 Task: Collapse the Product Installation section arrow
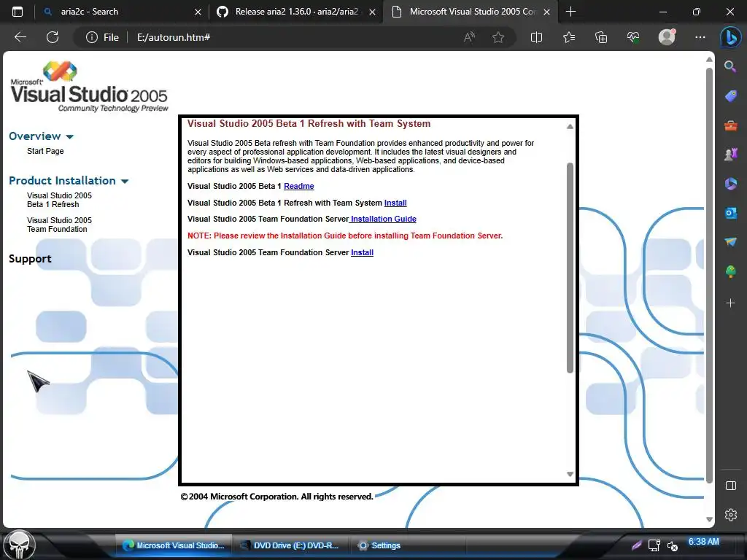[x=125, y=181]
